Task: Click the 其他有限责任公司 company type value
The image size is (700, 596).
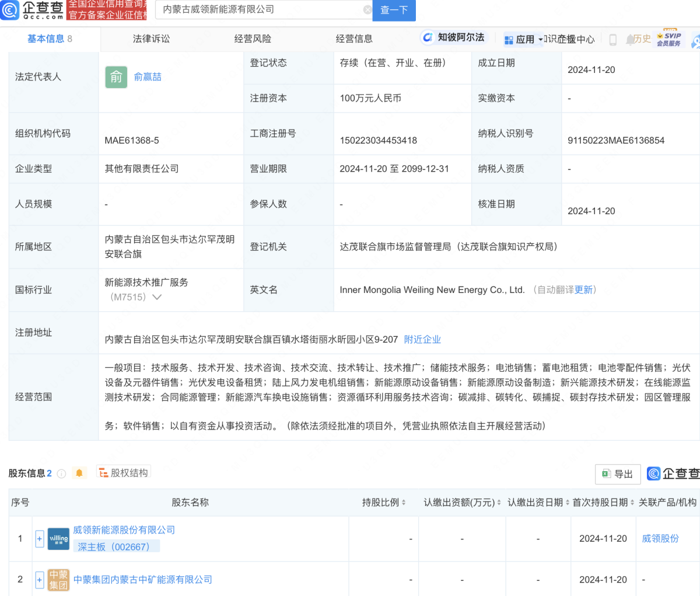Action: click(x=142, y=169)
